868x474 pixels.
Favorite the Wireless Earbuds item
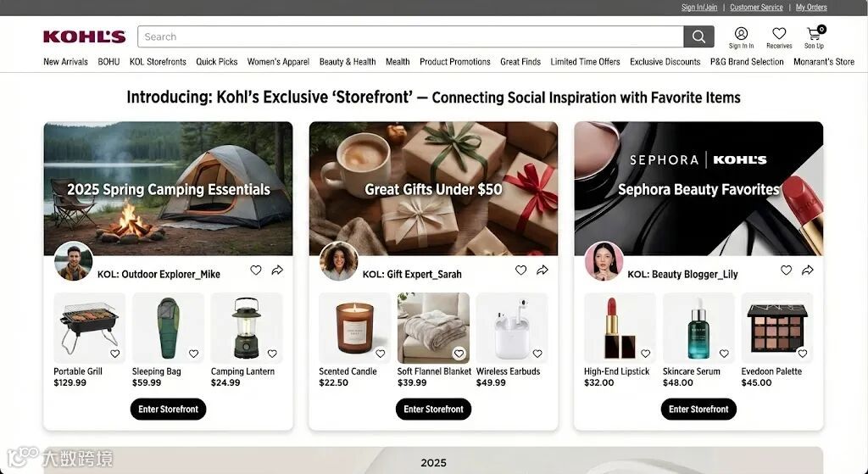pos(537,354)
